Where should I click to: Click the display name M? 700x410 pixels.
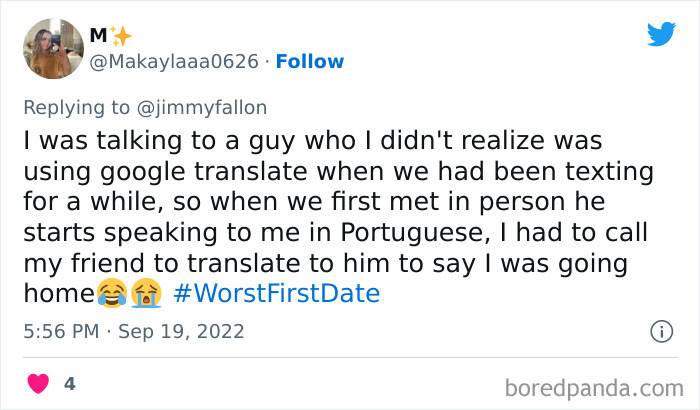(98, 36)
